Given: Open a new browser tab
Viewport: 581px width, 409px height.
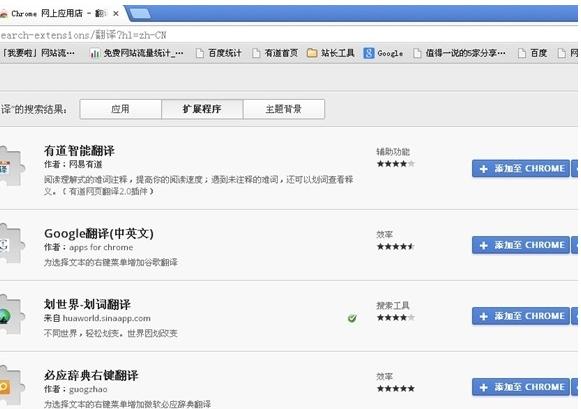Looking at the screenshot, I should click(x=140, y=14).
